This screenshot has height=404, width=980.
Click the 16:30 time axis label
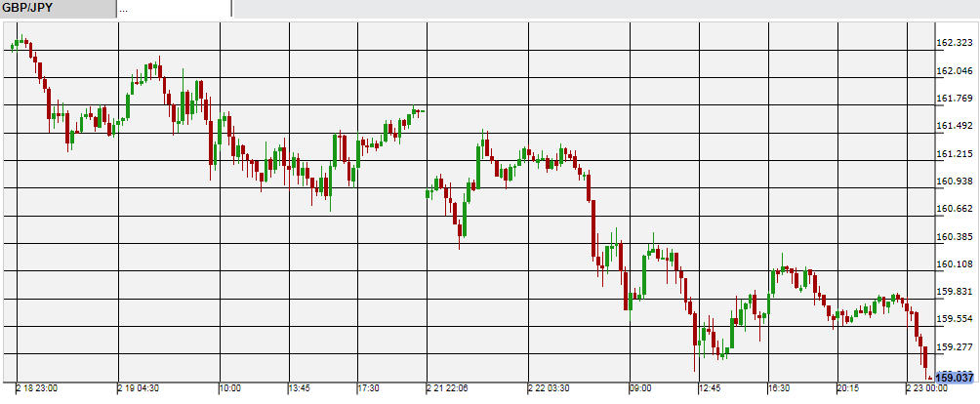(x=778, y=388)
